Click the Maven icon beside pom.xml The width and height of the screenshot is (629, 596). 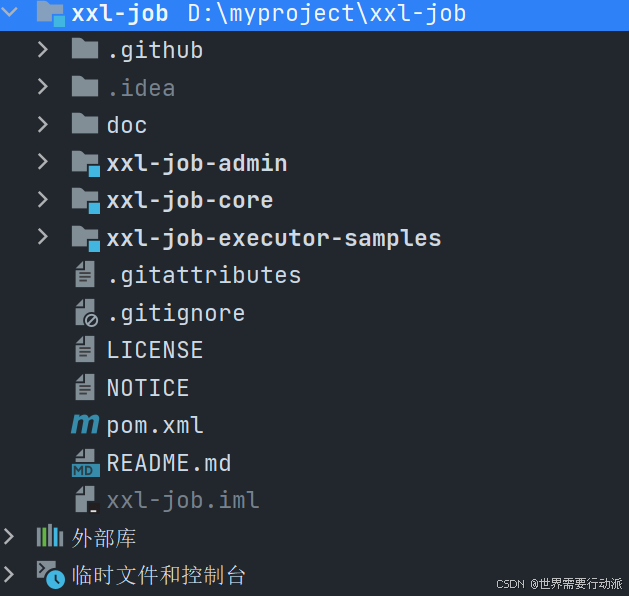click(x=85, y=425)
